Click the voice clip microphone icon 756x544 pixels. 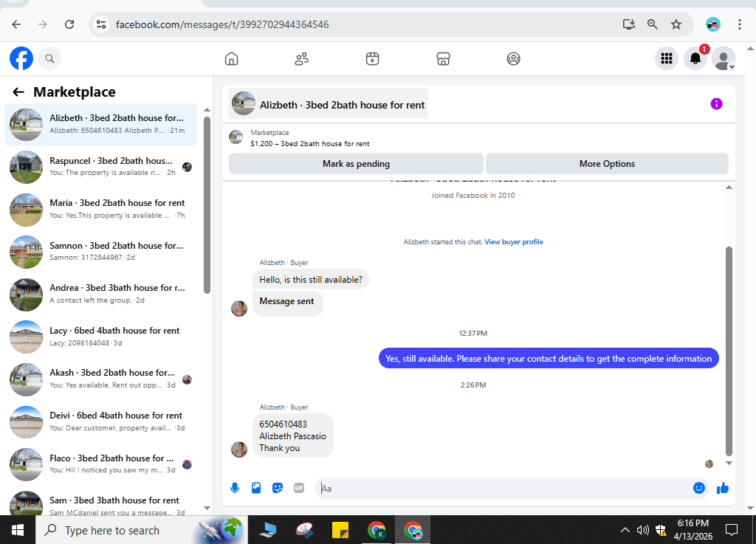pyautogui.click(x=235, y=488)
